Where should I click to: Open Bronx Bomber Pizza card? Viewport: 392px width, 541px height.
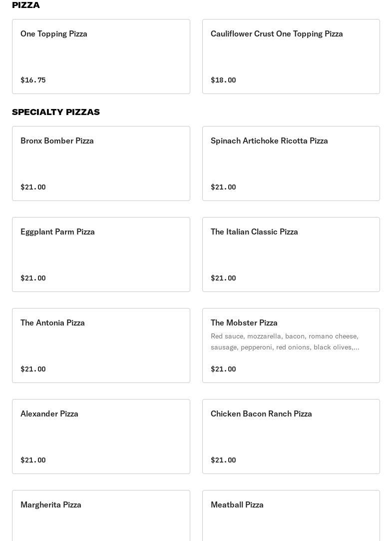tap(101, 163)
